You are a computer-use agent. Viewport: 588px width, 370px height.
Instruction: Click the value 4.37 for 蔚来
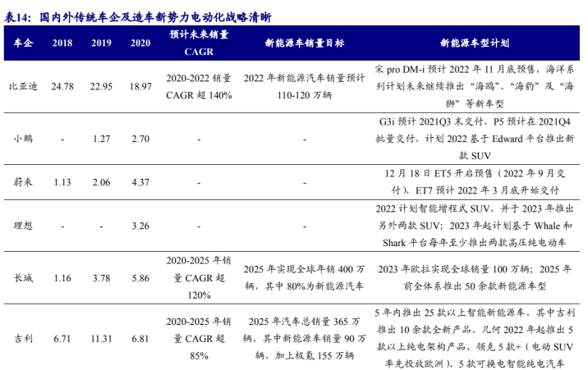140,182
